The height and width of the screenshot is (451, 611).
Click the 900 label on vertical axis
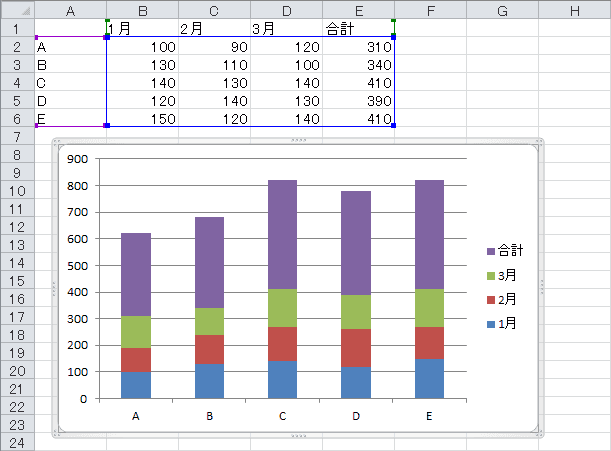(x=78, y=158)
